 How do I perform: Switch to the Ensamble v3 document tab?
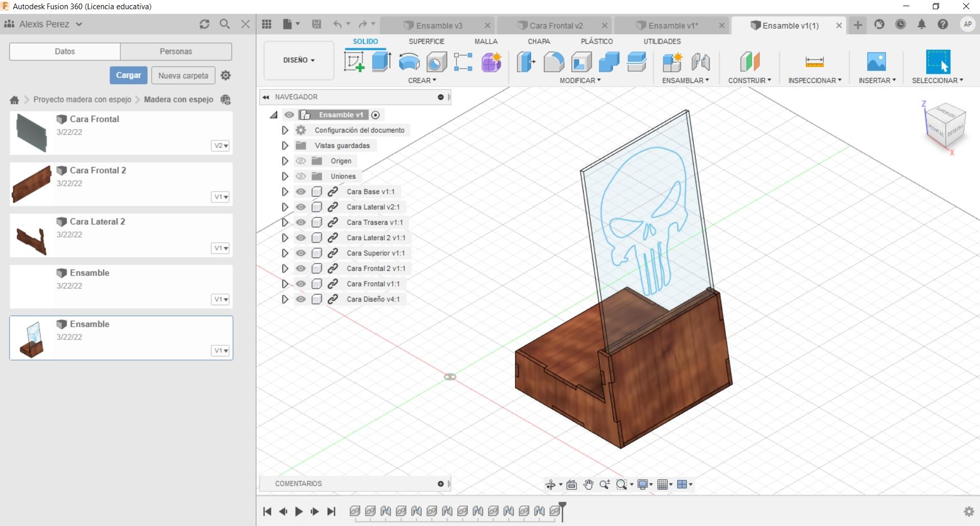[439, 25]
